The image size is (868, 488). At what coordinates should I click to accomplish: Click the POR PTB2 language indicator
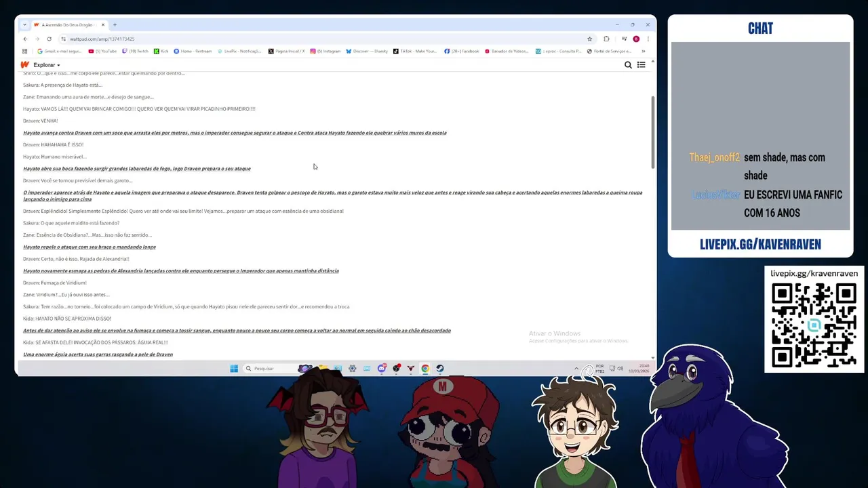click(599, 369)
